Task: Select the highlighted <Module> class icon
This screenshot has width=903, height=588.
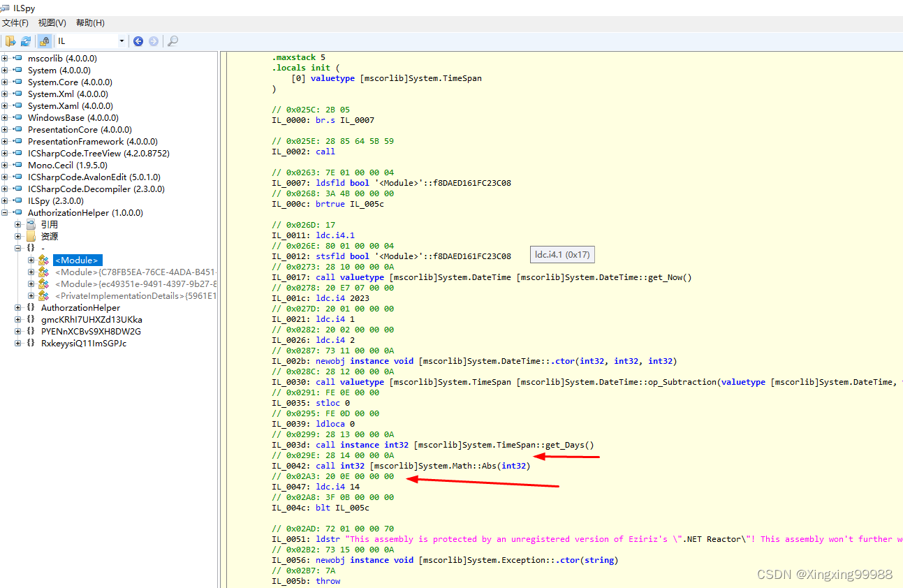Action: pyautogui.click(x=44, y=260)
